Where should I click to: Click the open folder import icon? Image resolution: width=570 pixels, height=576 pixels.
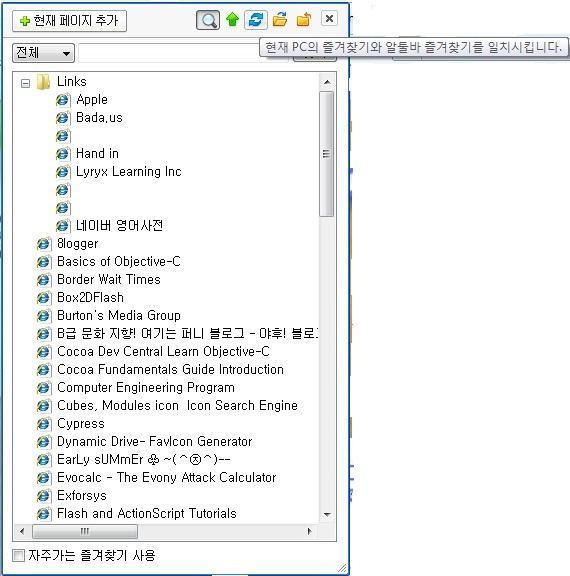tap(280, 19)
